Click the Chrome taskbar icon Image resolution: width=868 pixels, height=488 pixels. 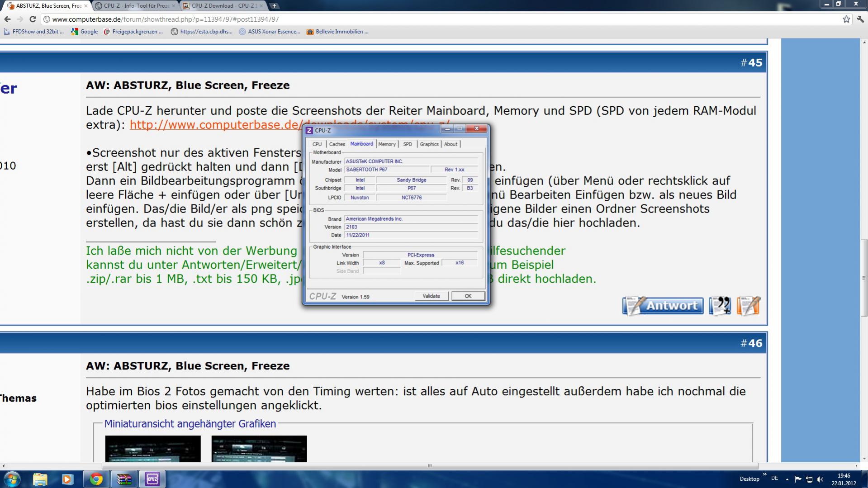tap(96, 479)
